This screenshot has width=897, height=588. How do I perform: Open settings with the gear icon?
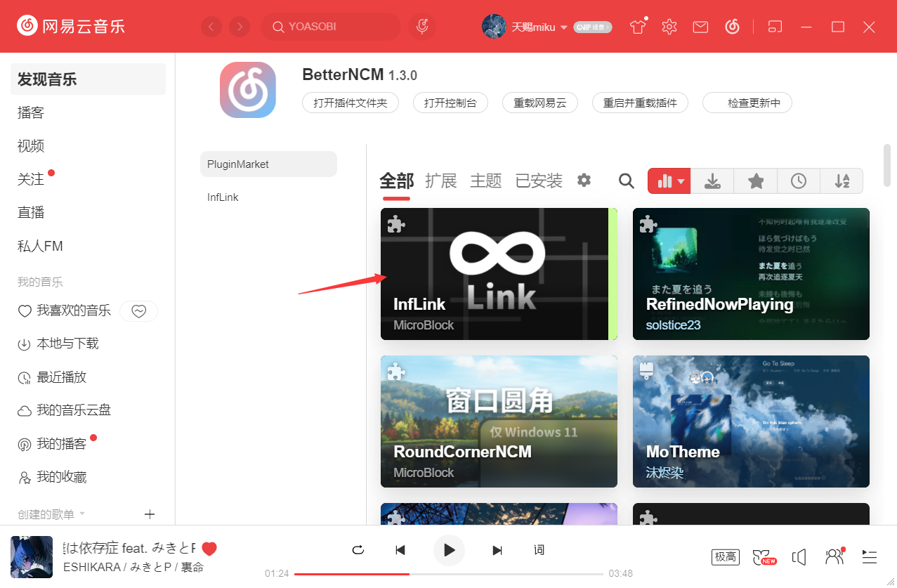[669, 27]
